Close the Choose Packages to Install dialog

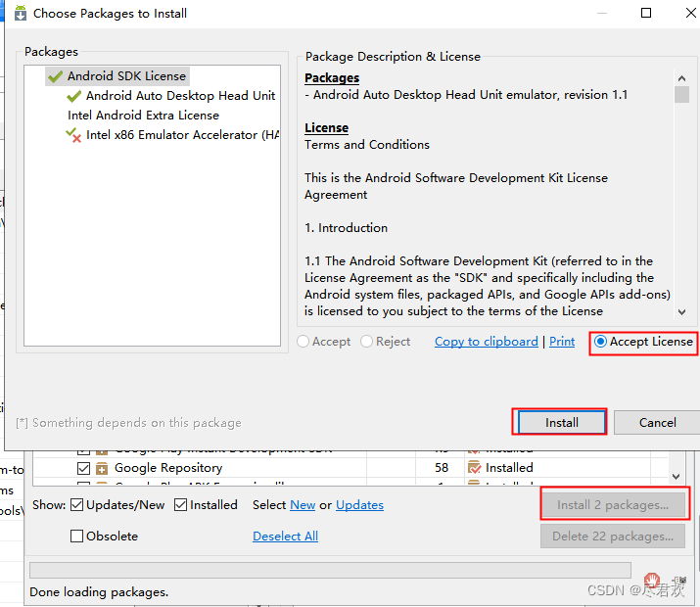(690, 13)
